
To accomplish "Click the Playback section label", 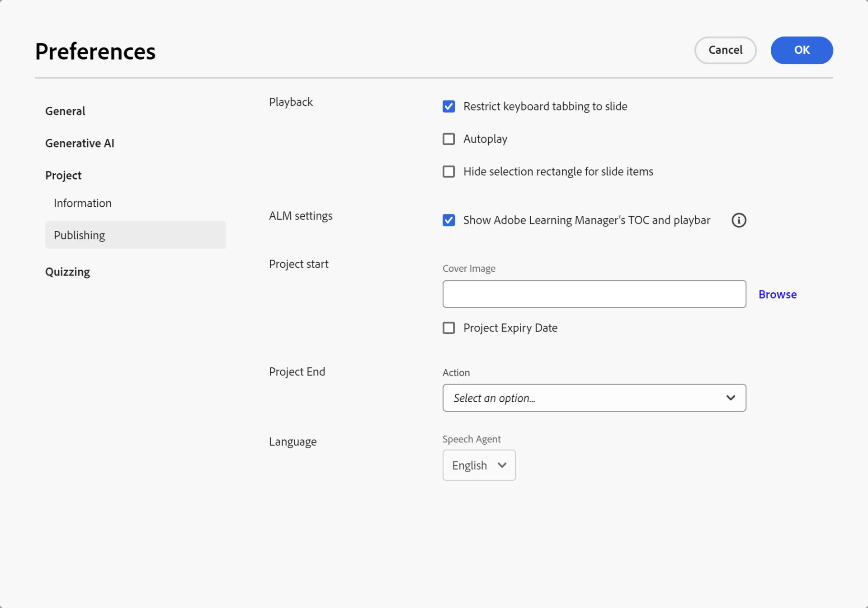I will click(291, 102).
